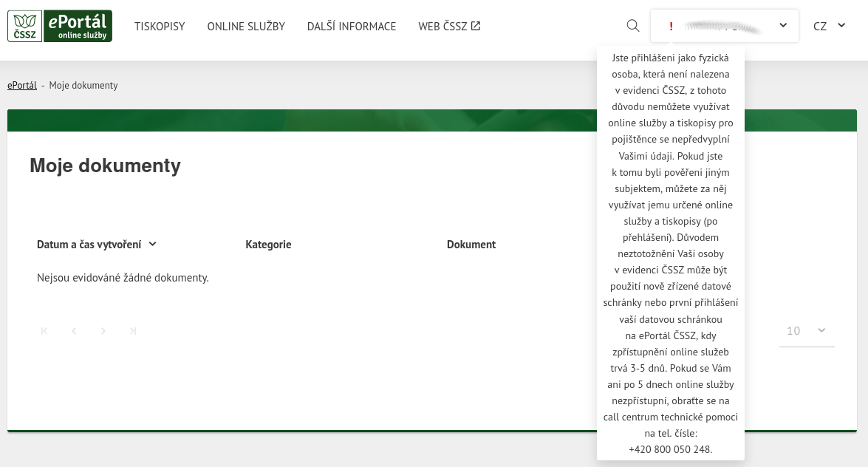Screen dimensions: 868x467
Task: Toggle sort arrow beside Datum a čas vytvoření
Action: point(153,244)
